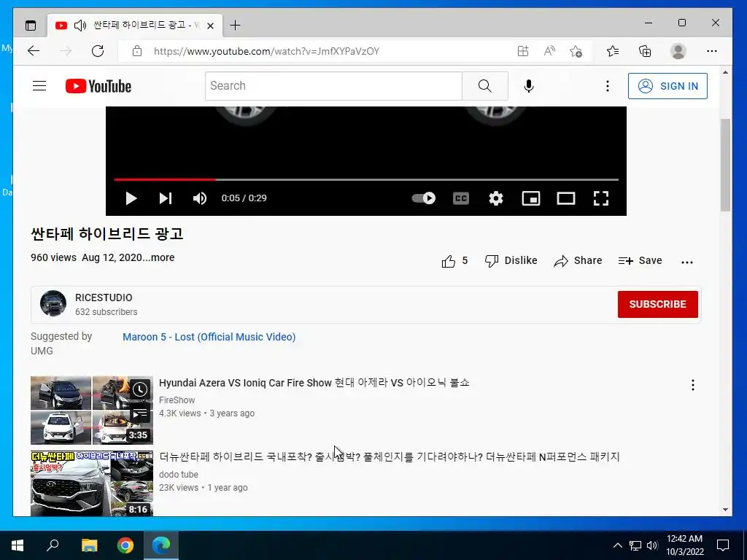Open Edge profile avatar
747x560 pixels.
pyautogui.click(x=678, y=51)
